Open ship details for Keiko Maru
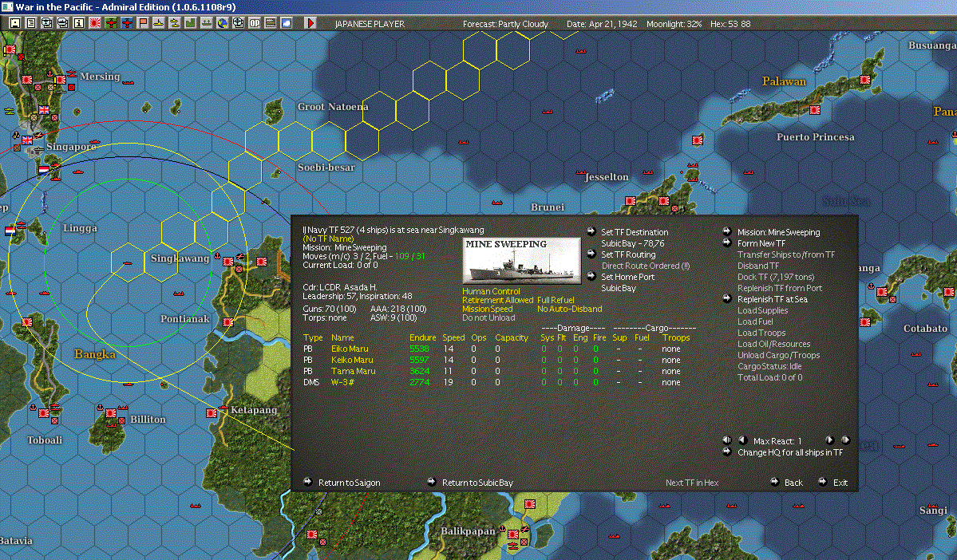Image resolution: width=957 pixels, height=560 pixels. (352, 360)
